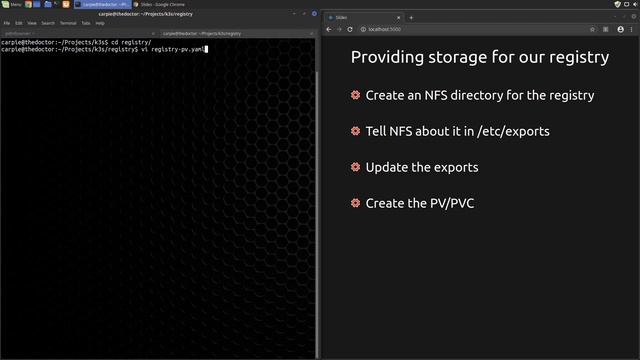This screenshot has width=640, height=360.
Task: Open the terminal View menu
Action: pos(32,23)
